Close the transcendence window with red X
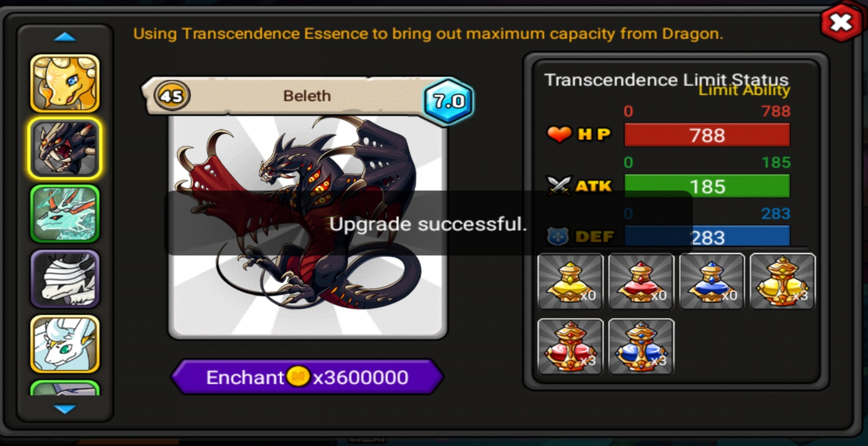868x446 pixels. click(x=842, y=22)
